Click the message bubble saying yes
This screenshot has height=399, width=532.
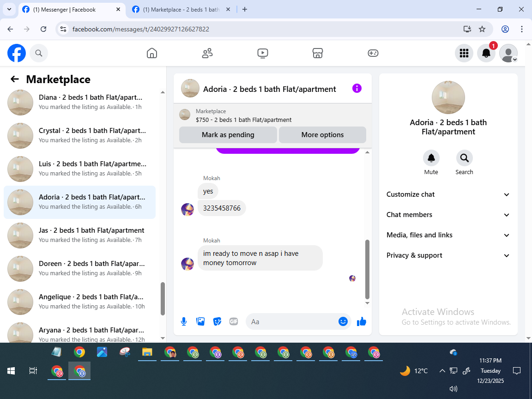208,191
